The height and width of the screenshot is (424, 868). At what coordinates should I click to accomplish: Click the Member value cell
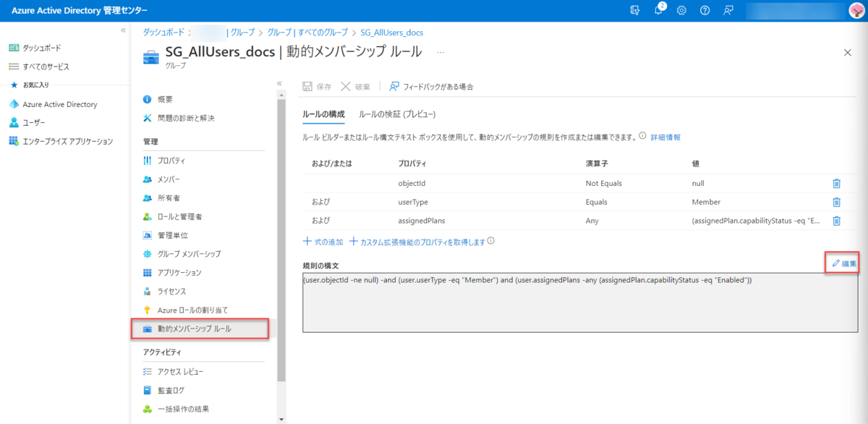pos(706,202)
